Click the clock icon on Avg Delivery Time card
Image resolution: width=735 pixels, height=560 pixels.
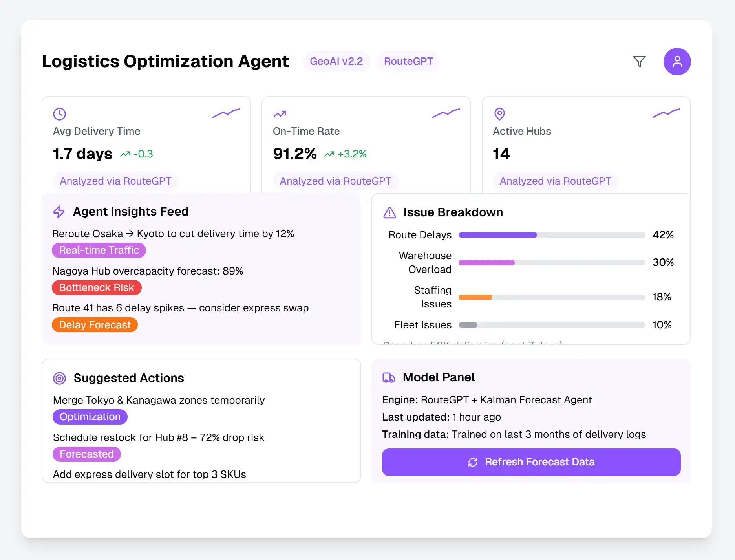pos(59,114)
